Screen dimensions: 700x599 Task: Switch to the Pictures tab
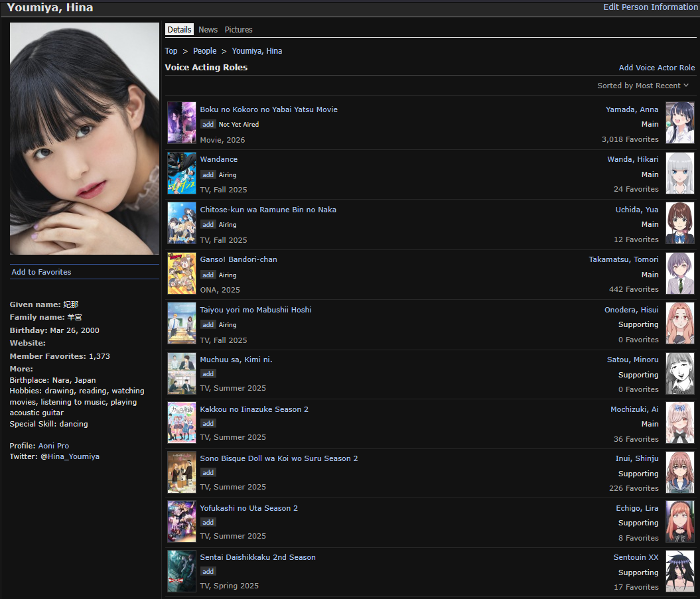point(238,29)
